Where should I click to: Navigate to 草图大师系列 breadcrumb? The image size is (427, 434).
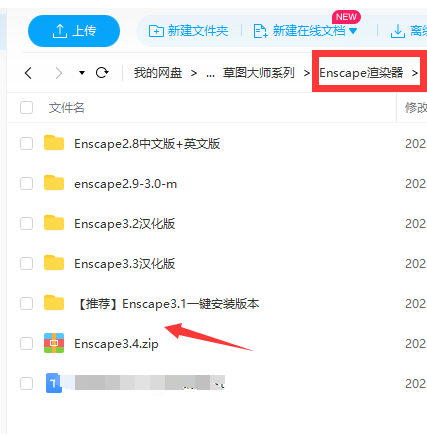click(259, 73)
